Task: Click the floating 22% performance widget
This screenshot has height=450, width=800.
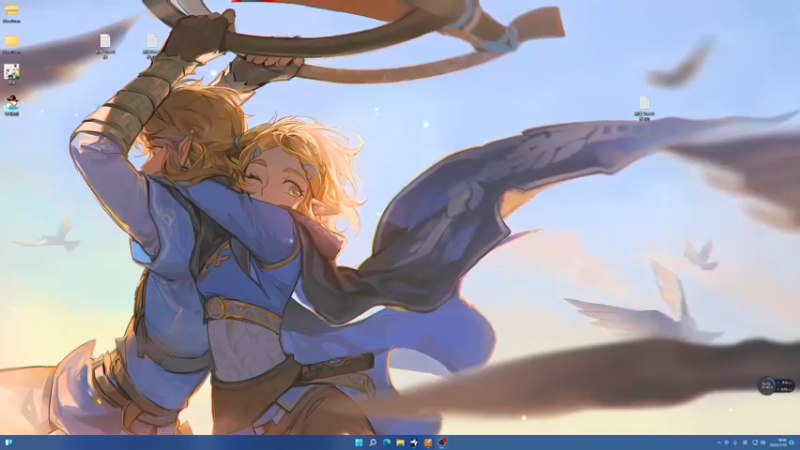Action: (776, 386)
